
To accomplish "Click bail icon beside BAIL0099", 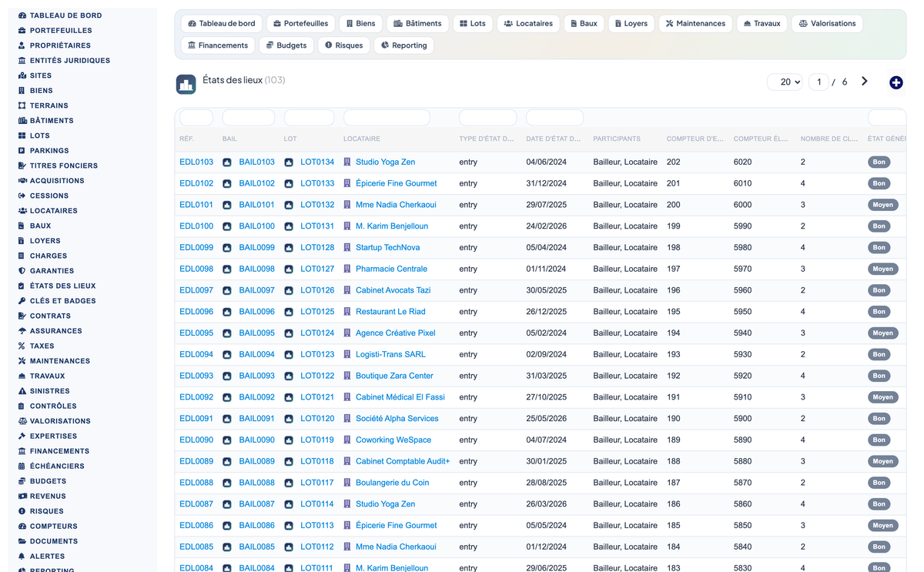I will tap(227, 248).
